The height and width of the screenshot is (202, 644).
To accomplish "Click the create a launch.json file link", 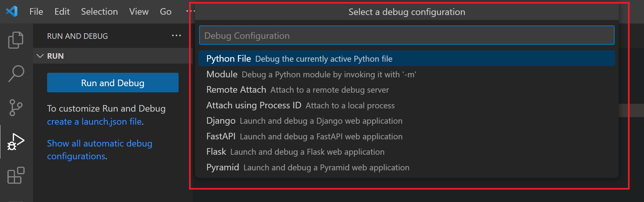I will [95, 122].
